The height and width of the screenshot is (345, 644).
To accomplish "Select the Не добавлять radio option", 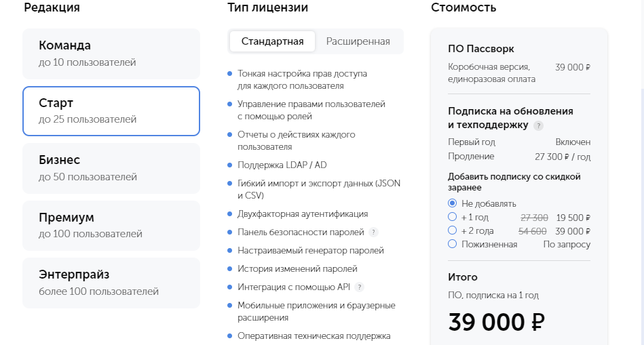I will pos(453,203).
